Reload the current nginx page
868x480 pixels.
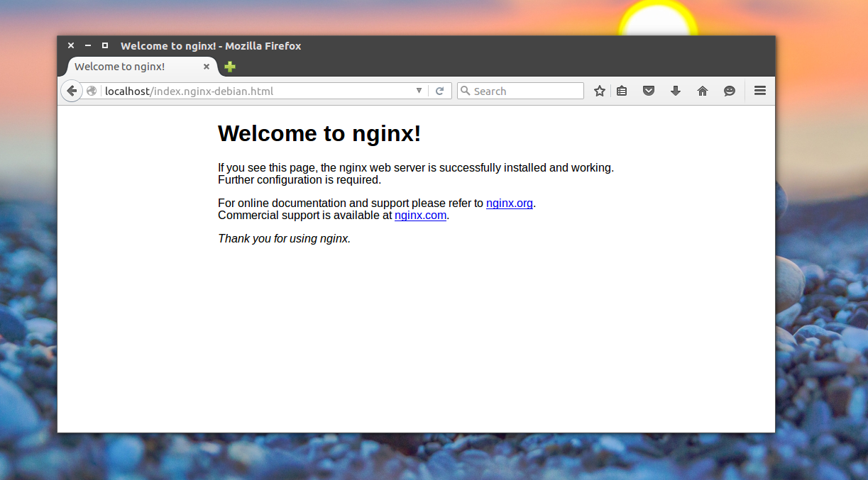pos(440,91)
